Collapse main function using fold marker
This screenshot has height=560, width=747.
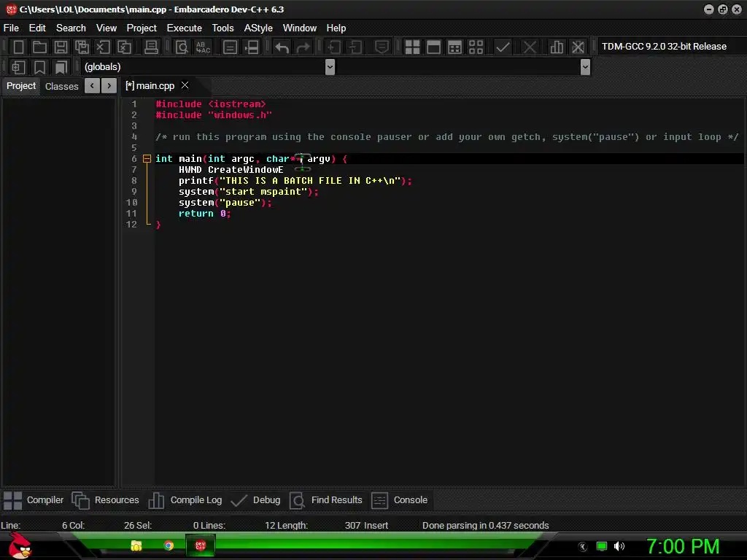(147, 158)
